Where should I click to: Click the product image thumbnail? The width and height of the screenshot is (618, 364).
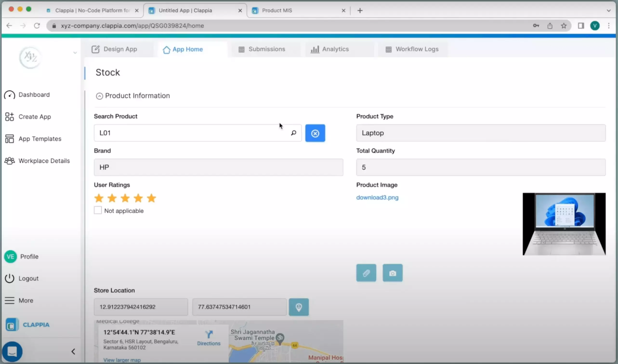click(x=564, y=224)
